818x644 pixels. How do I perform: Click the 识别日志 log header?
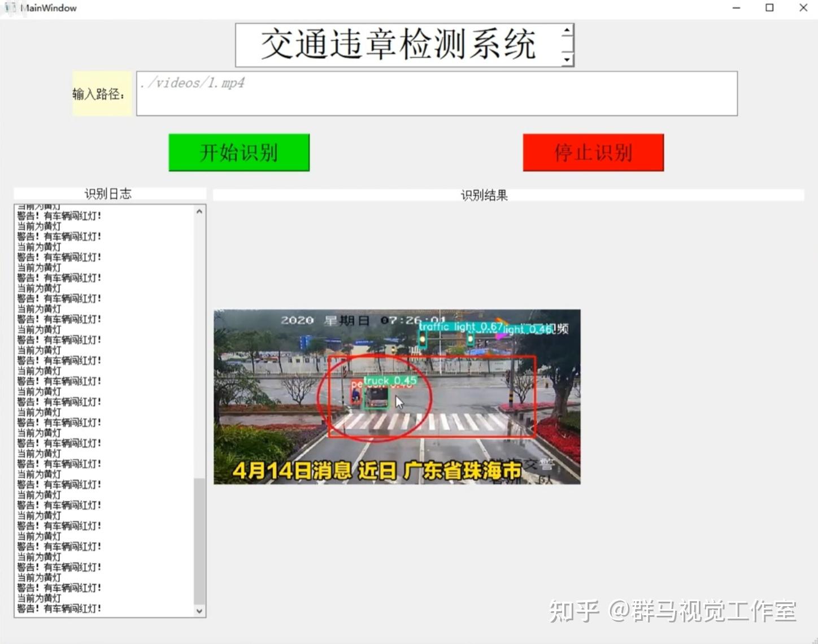110,194
